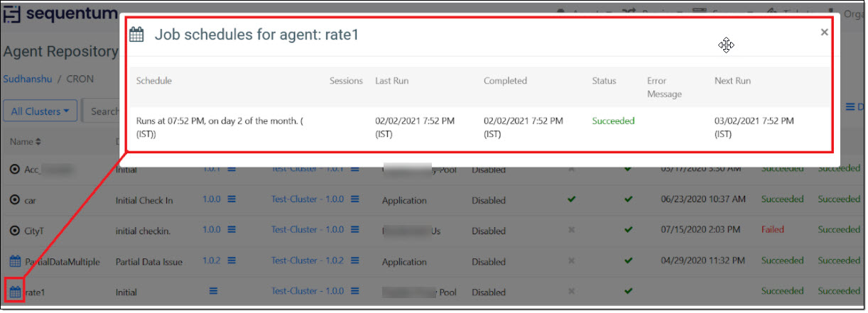Select the PartialDataMultiple agent name

(x=63, y=262)
